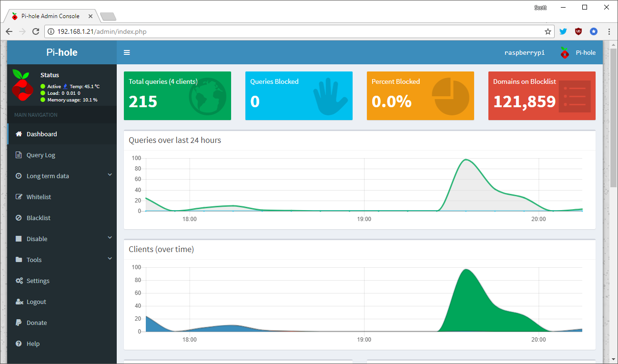Open Help via the question mark icon
This screenshot has height=364, width=618.
tap(18, 344)
